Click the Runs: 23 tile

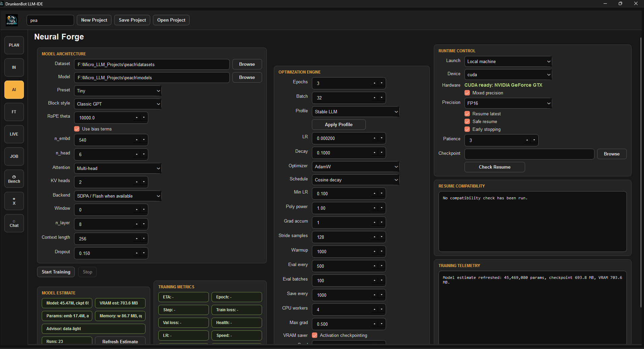click(x=67, y=341)
